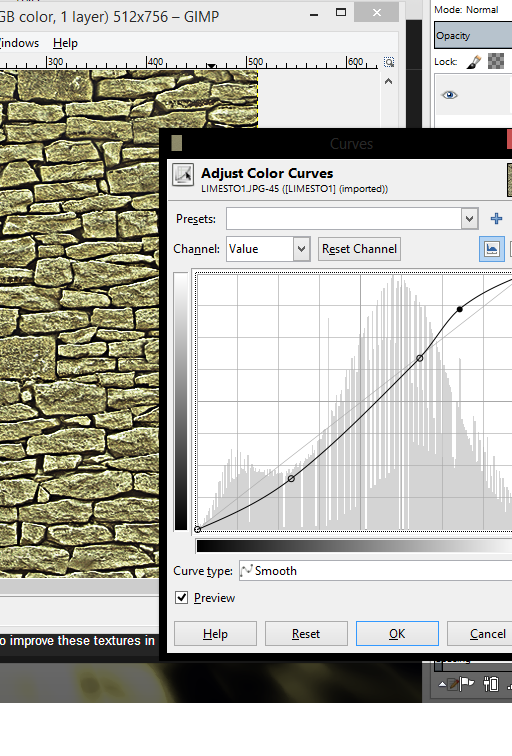Click the 'Adjust Color Curves' heading text

[x=267, y=173]
